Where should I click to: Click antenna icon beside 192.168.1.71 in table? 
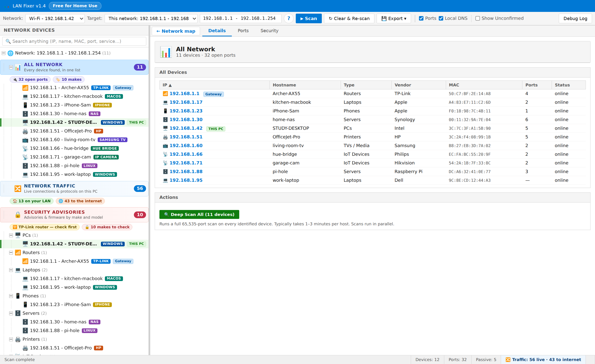click(165, 163)
